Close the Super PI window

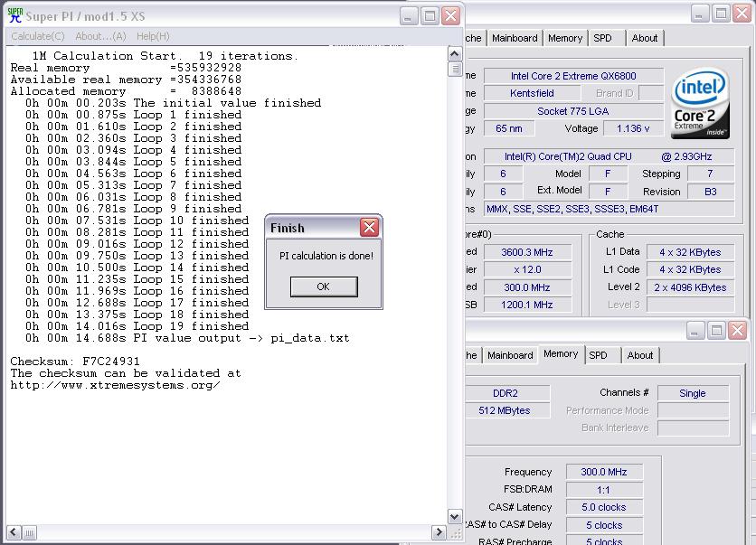click(x=450, y=16)
